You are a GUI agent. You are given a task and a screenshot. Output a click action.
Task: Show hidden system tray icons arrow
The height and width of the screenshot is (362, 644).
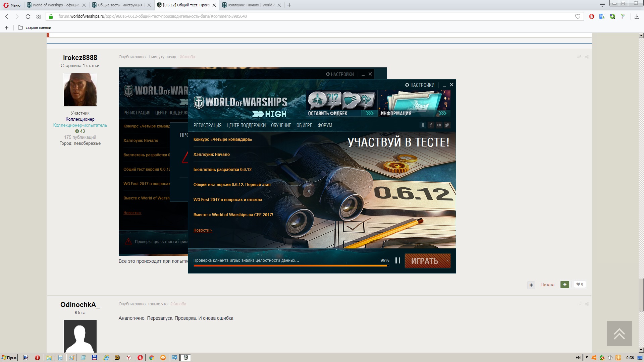587,357
